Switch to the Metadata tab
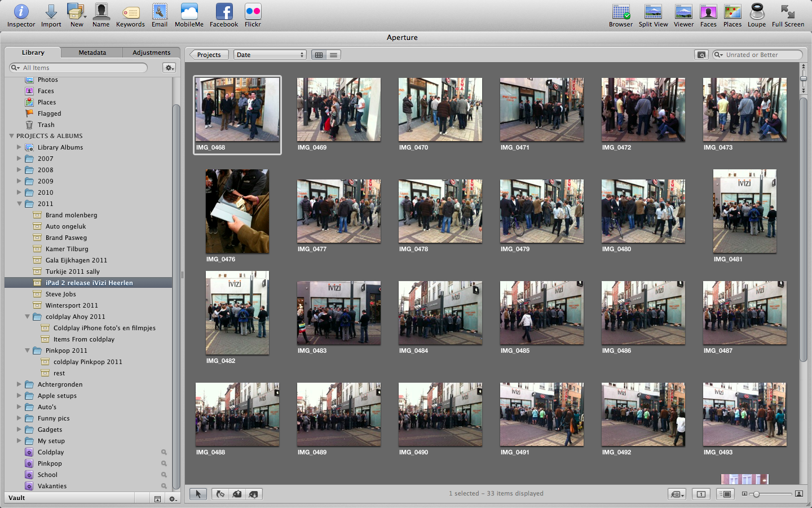 pyautogui.click(x=92, y=52)
